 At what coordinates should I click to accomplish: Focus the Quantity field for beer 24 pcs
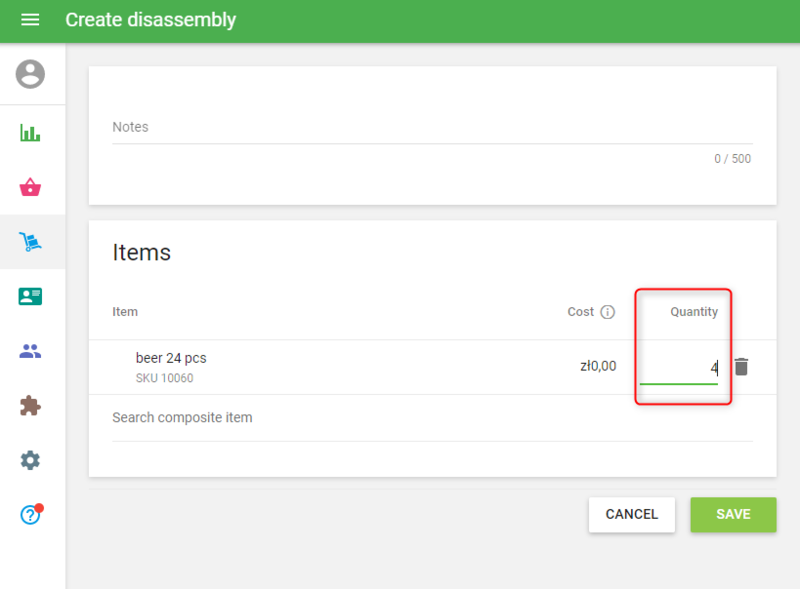tap(679, 368)
